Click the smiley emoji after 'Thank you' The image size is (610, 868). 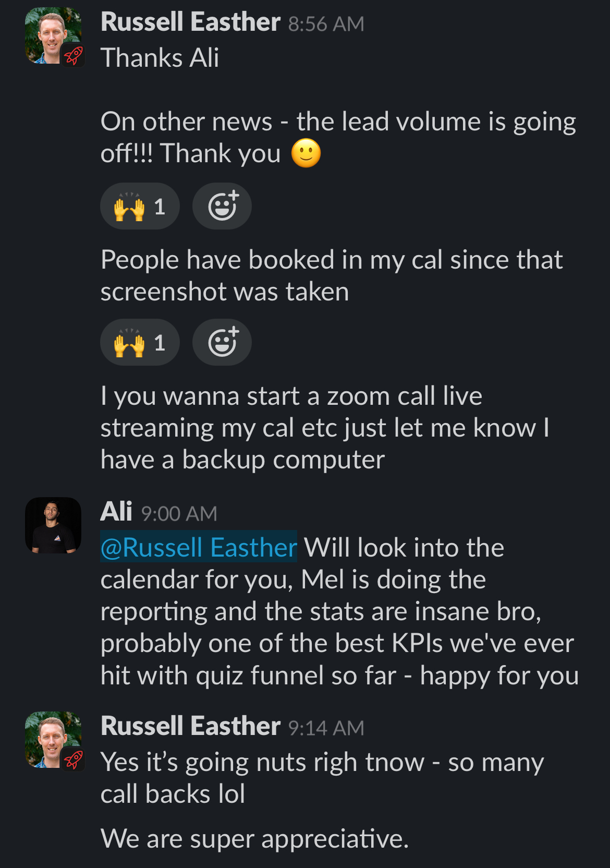[x=306, y=153]
